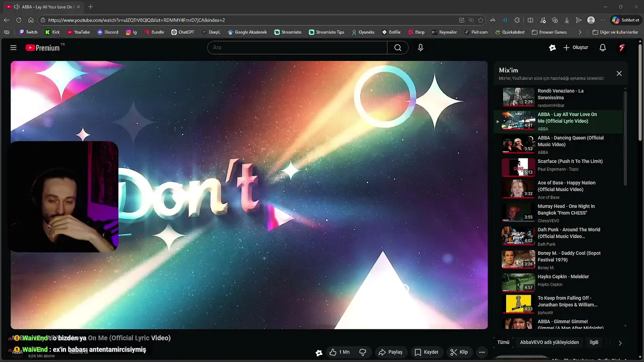The image size is (644, 362).
Task: Open Twitch bookmark
Action: click(x=28, y=32)
